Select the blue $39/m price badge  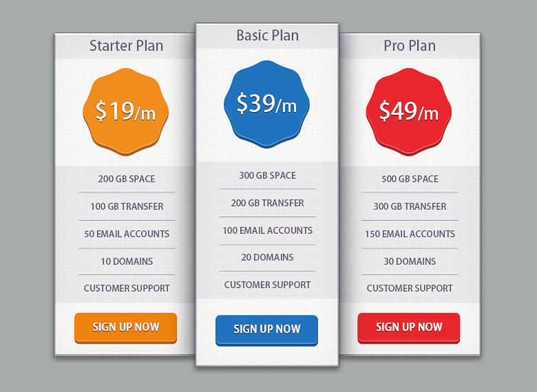(x=266, y=103)
